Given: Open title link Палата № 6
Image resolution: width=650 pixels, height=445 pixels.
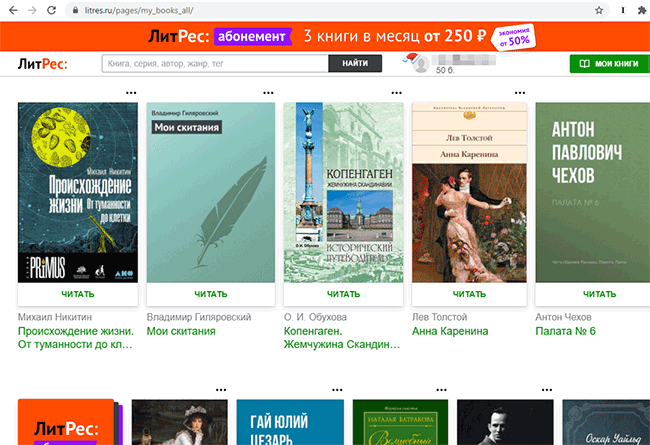Looking at the screenshot, I should point(565,331).
